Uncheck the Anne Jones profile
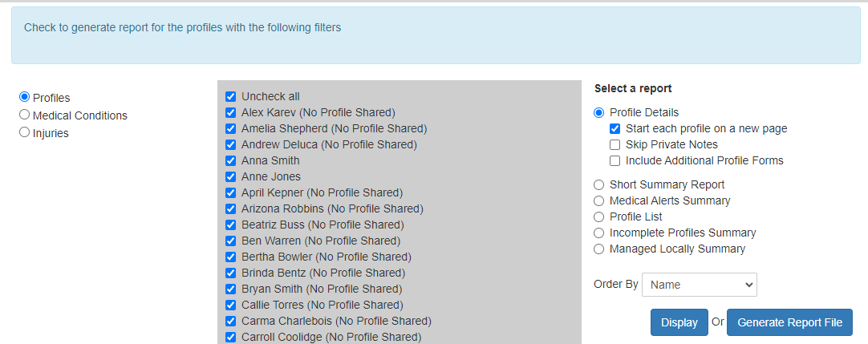The image size is (868, 344). click(x=231, y=176)
